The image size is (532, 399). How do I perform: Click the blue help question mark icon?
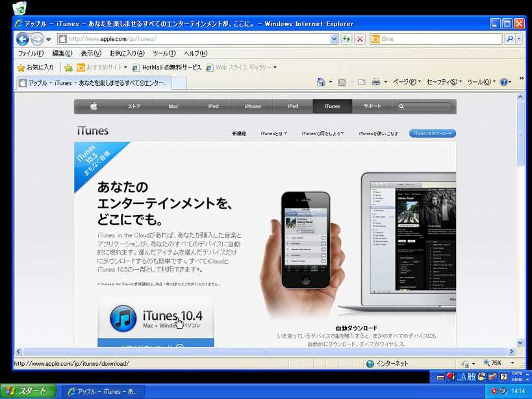pyautogui.click(x=504, y=82)
